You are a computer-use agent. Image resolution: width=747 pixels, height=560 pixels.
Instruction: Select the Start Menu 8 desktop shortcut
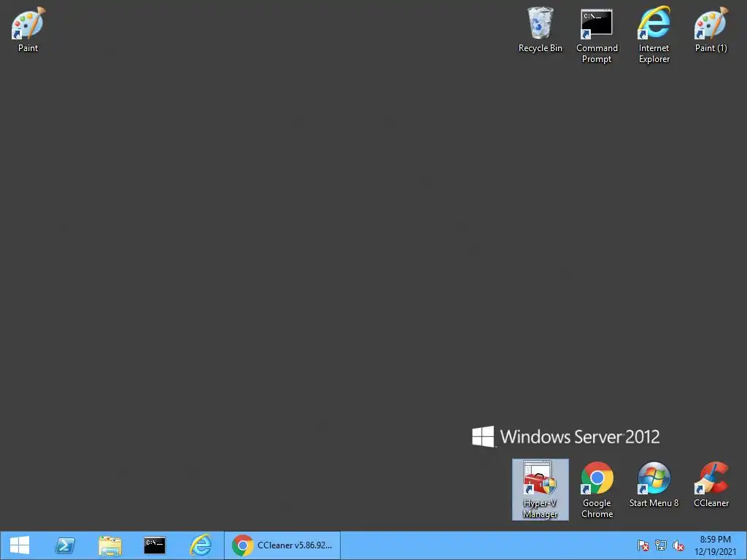654,485
